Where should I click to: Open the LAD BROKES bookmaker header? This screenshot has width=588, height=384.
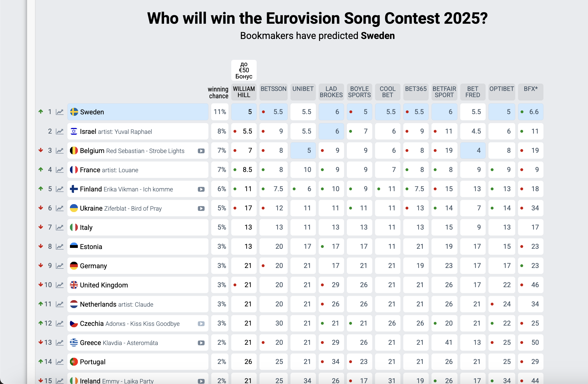[331, 92]
